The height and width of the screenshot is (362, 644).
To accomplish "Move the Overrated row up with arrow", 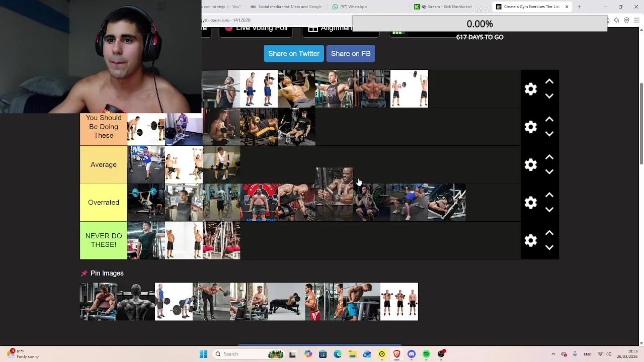I will tap(549, 195).
